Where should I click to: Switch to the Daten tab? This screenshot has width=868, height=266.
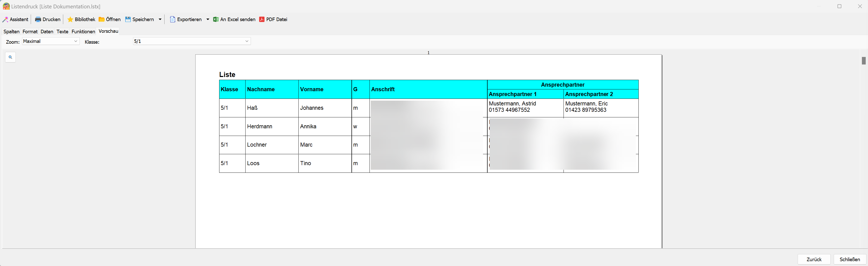tap(47, 32)
